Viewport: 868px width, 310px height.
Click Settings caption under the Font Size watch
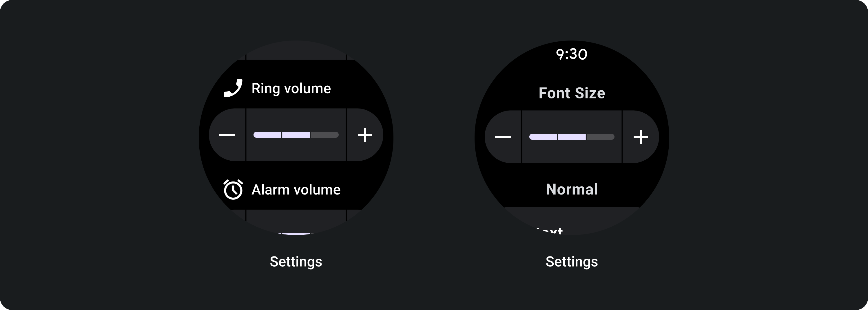tap(572, 262)
